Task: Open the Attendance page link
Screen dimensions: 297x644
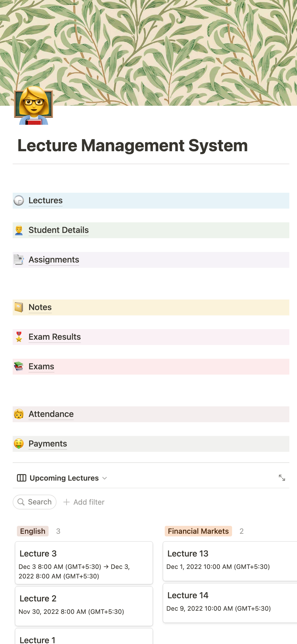Action: point(51,414)
